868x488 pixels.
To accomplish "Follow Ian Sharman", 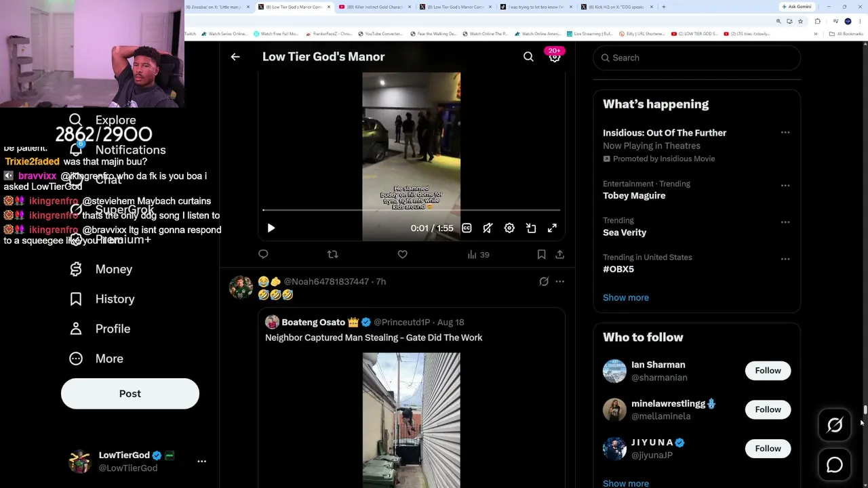I will (768, 371).
